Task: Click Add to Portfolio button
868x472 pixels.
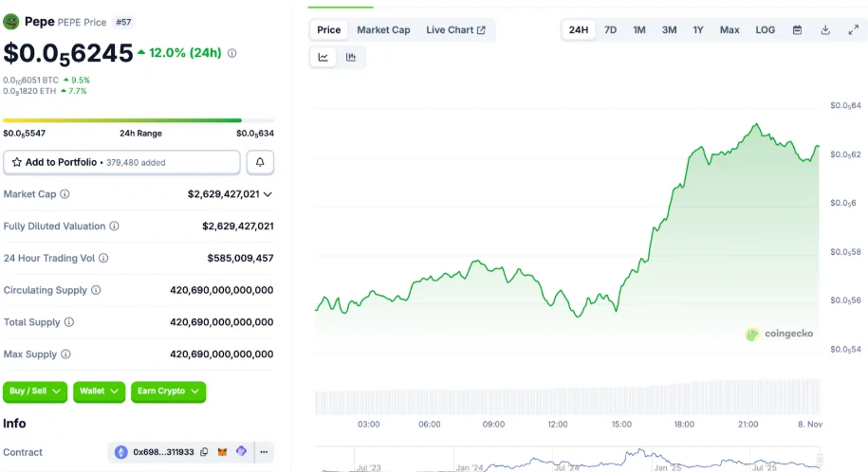Action: (121, 162)
